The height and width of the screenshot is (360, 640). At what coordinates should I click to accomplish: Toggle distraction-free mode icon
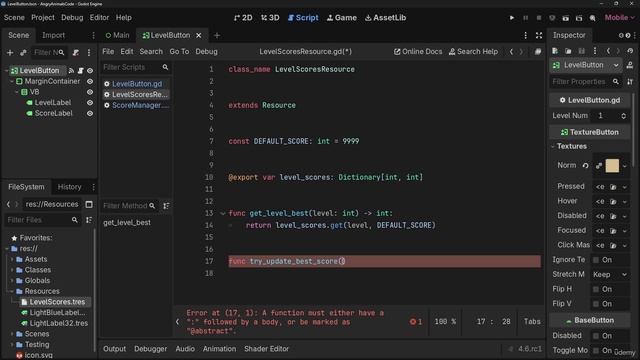(539, 36)
